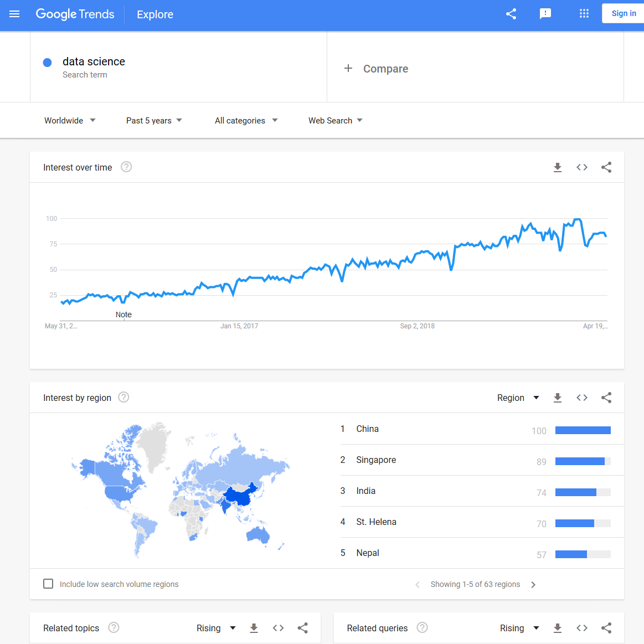This screenshot has width=644, height=644.
Task: Open the embed code for Related queries
Action: [582, 628]
